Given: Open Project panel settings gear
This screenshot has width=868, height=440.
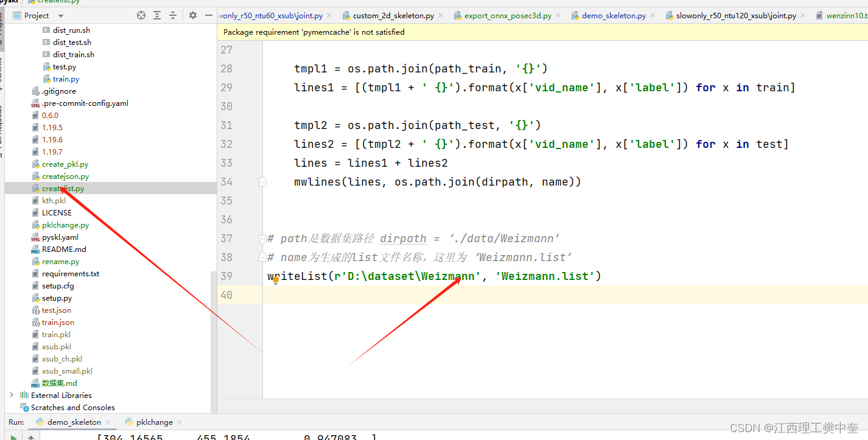Looking at the screenshot, I should pyautogui.click(x=193, y=15).
